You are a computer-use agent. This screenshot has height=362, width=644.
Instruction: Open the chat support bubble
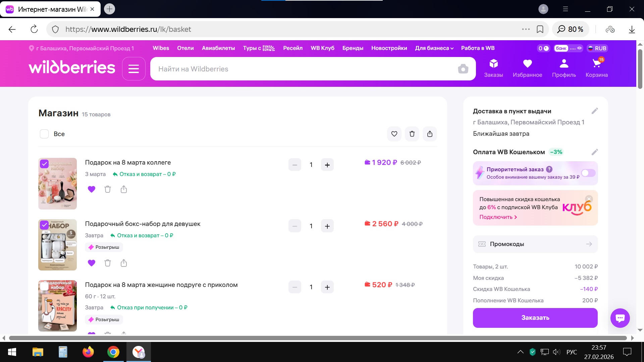[620, 318]
